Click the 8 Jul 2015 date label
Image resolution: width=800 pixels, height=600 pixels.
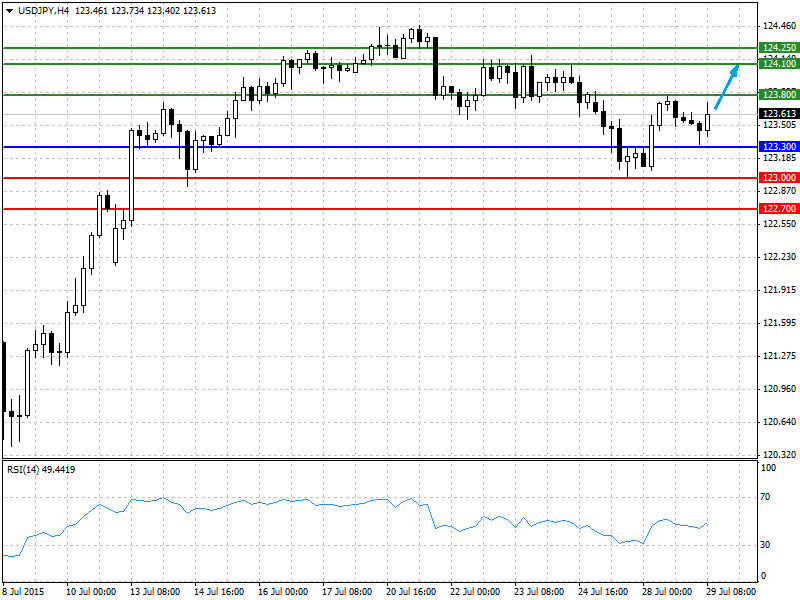point(23,592)
